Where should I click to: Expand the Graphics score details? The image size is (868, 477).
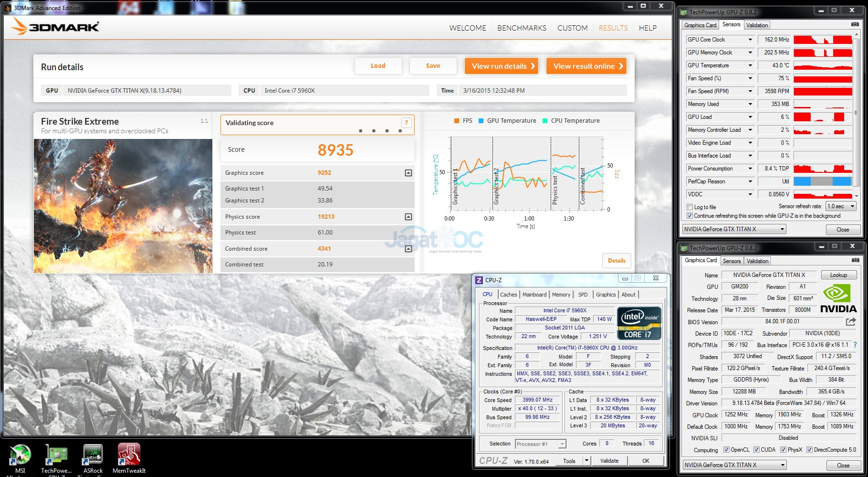pos(408,173)
